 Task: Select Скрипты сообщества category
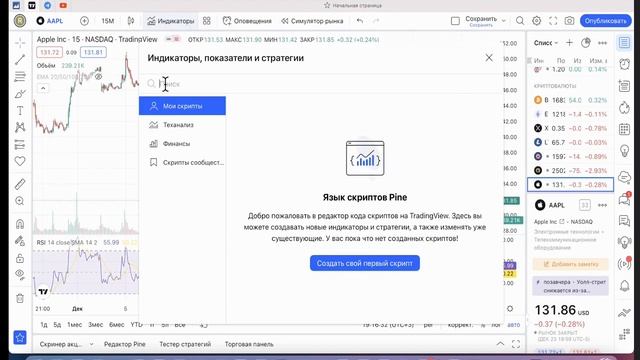tap(182, 162)
